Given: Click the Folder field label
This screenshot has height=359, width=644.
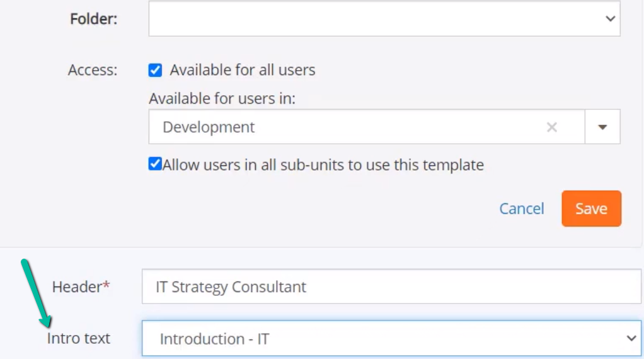Looking at the screenshot, I should point(94,18).
